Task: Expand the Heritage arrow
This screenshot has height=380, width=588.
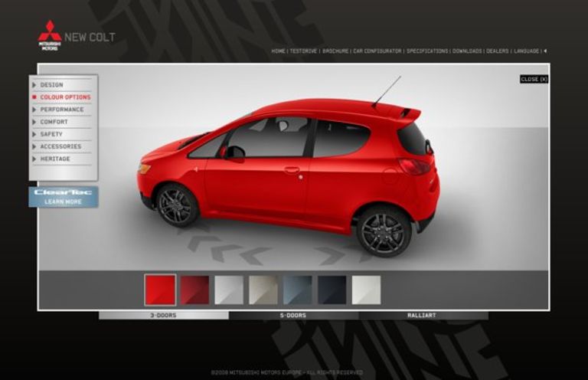Action: pos(34,159)
